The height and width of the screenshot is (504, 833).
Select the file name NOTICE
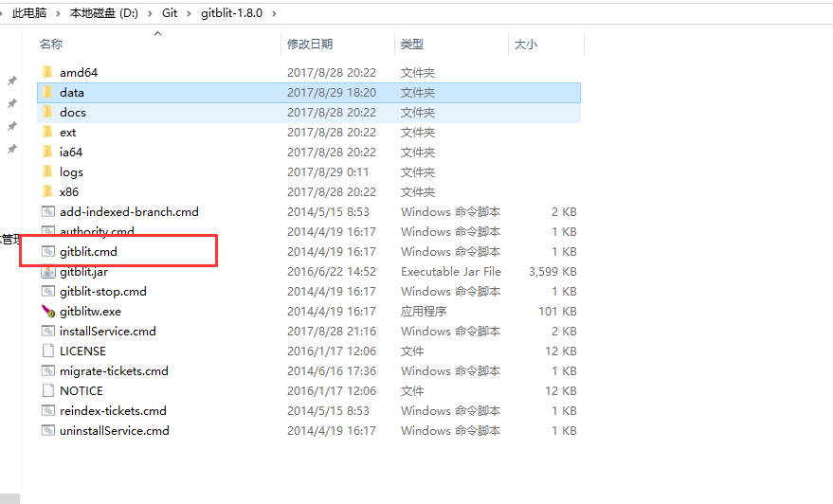point(81,391)
